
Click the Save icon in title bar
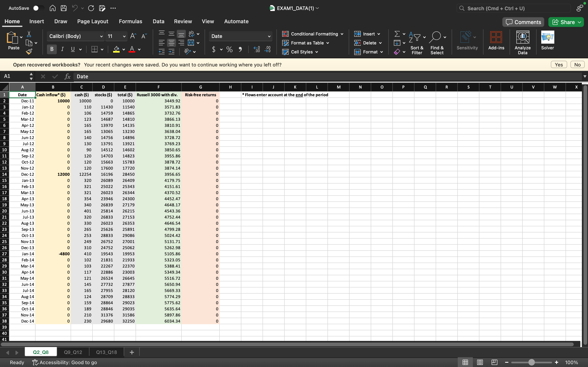tap(64, 8)
